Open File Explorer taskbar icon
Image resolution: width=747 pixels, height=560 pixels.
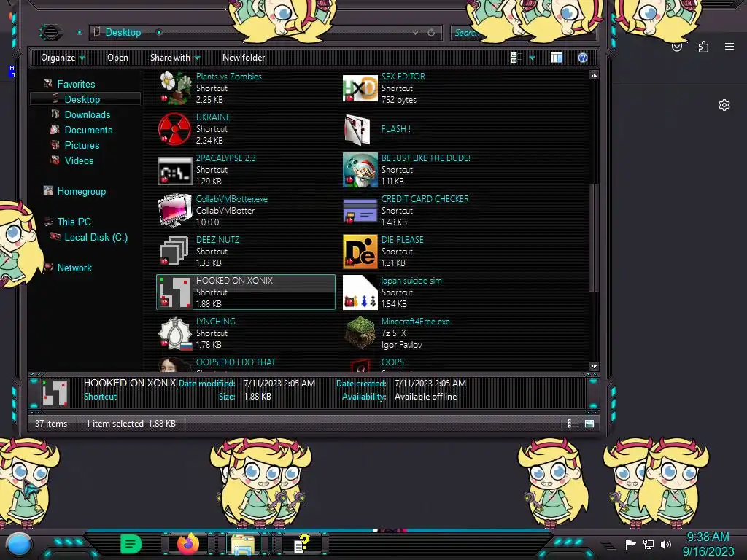pos(242,544)
